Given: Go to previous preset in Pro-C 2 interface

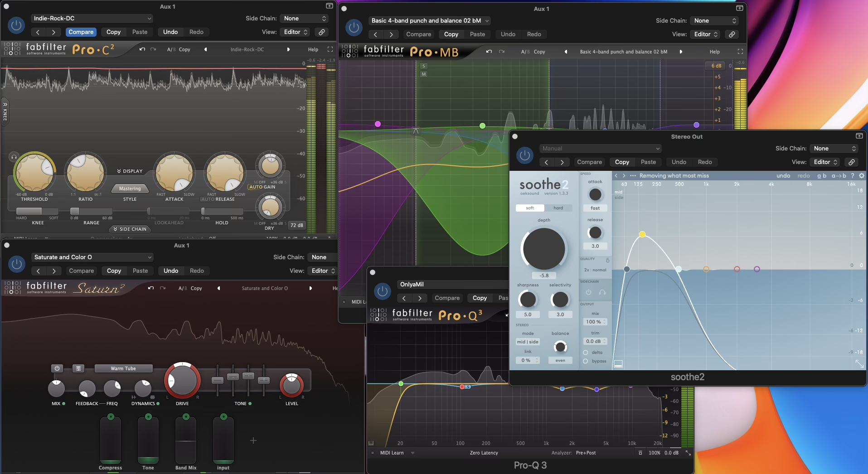Looking at the screenshot, I should click(x=206, y=49).
